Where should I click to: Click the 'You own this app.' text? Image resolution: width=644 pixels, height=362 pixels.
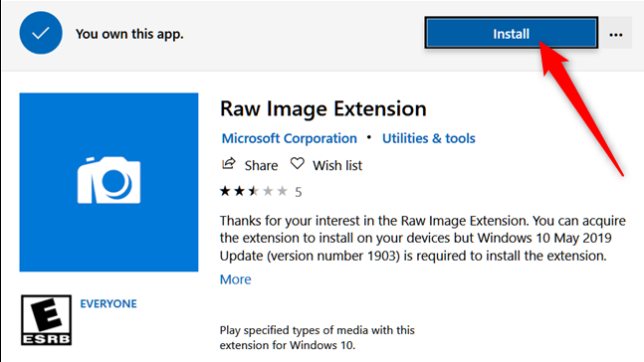(129, 34)
